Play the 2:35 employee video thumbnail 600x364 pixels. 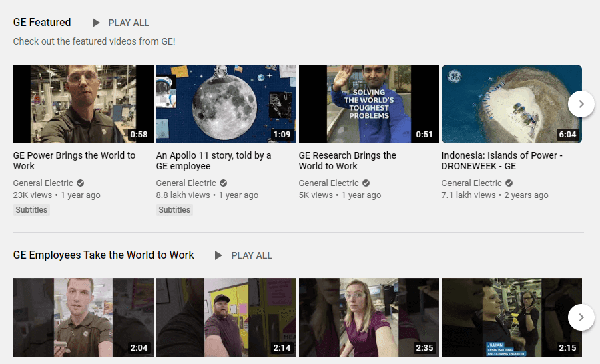coord(369,317)
